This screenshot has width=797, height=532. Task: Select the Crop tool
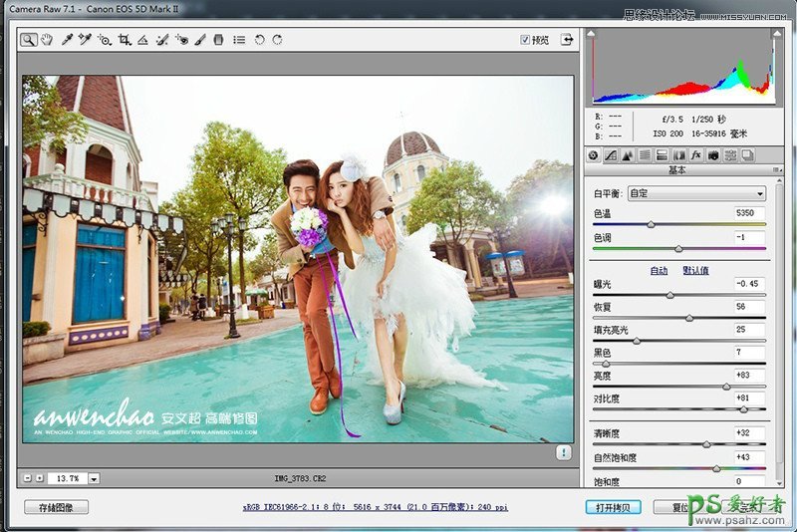tap(125, 40)
